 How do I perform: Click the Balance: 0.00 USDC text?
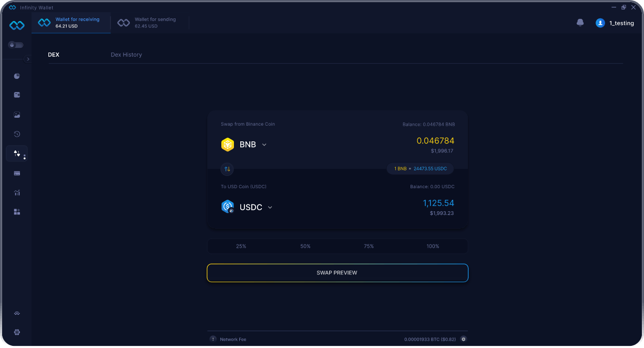(x=432, y=187)
